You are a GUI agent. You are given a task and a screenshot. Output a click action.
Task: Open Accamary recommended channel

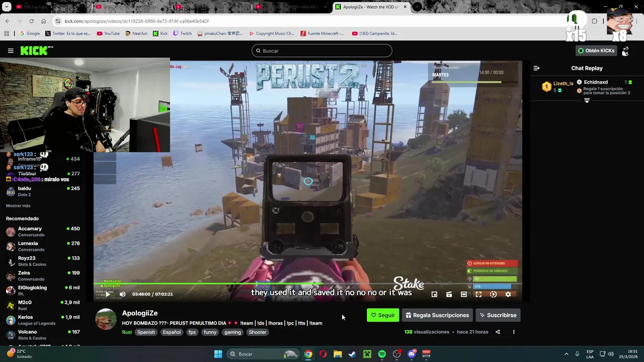pos(43,232)
